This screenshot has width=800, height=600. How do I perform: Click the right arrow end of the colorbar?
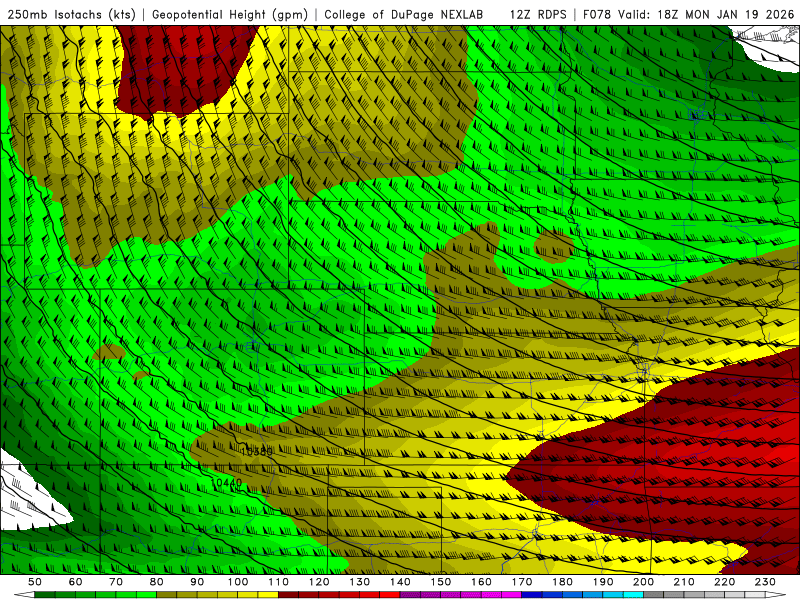[776, 595]
